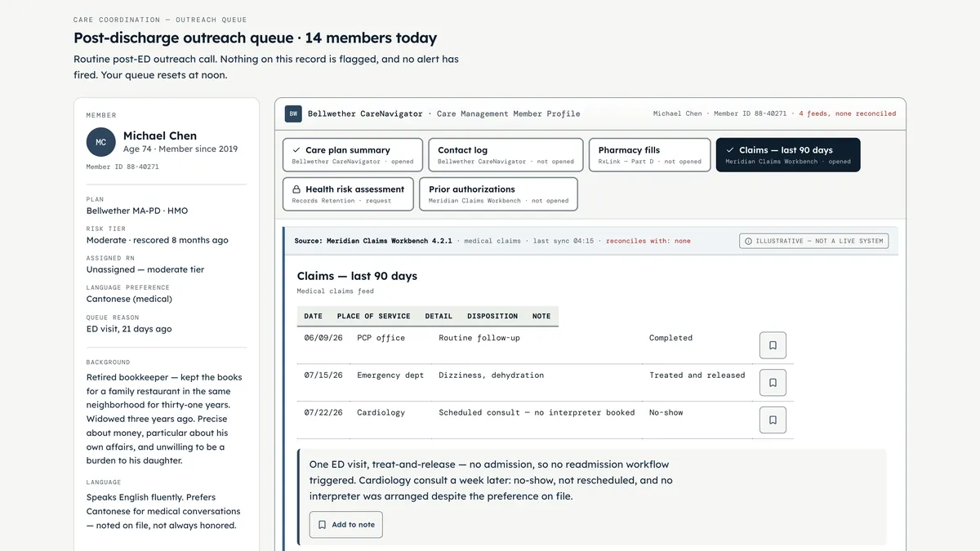
Task: Click the '4 feeds, none reconciled' status text
Action: click(847, 113)
